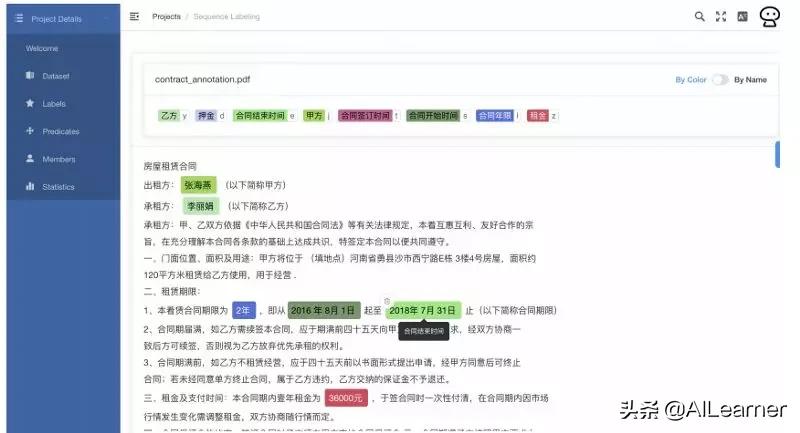Viewport: 800px width, 433px height.
Task: Click the annotated rent 36000元
Action: 346,398
